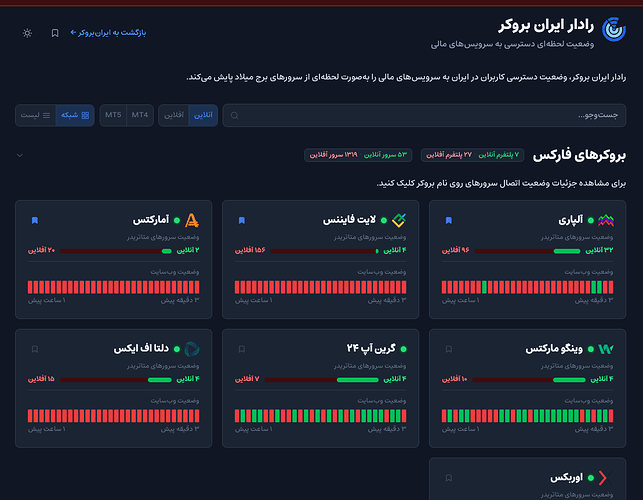Click the LiteFinance broker logo
Screen dimensions: 643x500
click(x=399, y=220)
